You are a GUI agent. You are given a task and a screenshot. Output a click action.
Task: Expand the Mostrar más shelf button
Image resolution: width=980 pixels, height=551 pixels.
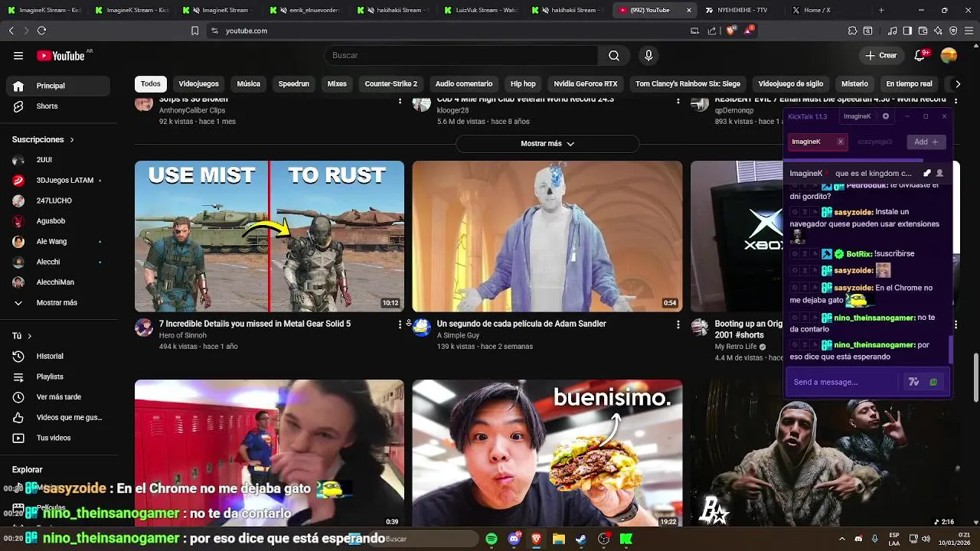pos(547,144)
